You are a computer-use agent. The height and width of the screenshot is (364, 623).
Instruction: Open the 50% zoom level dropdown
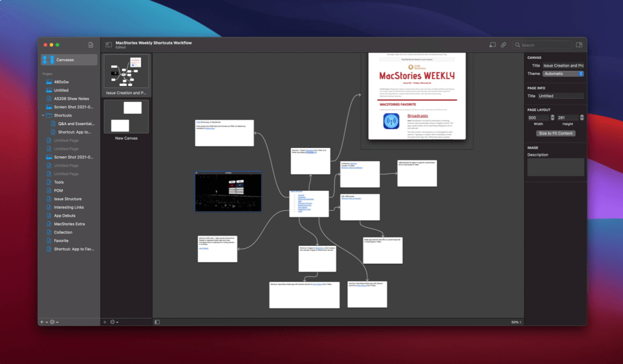click(x=517, y=322)
